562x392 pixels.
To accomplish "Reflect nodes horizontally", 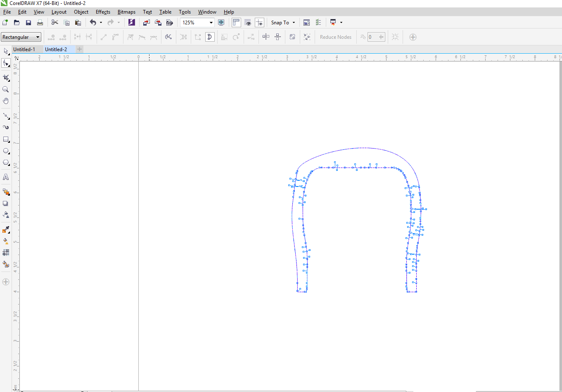I will [266, 37].
